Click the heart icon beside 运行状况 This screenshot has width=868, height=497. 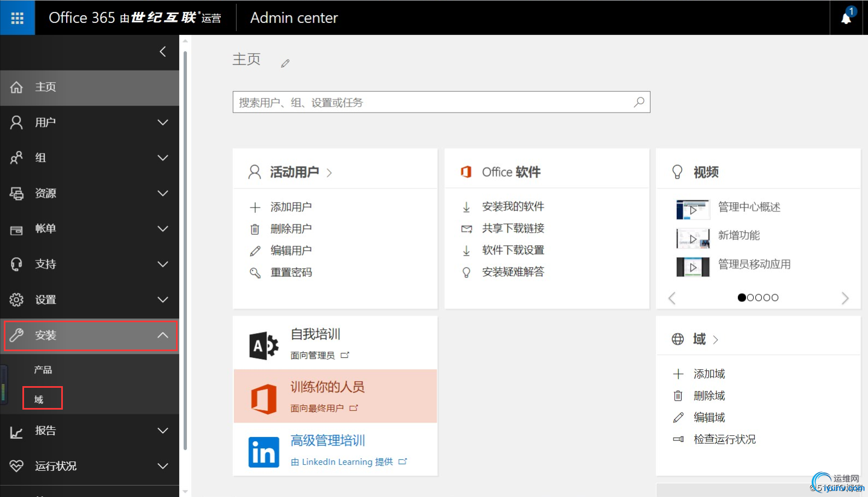(16, 466)
